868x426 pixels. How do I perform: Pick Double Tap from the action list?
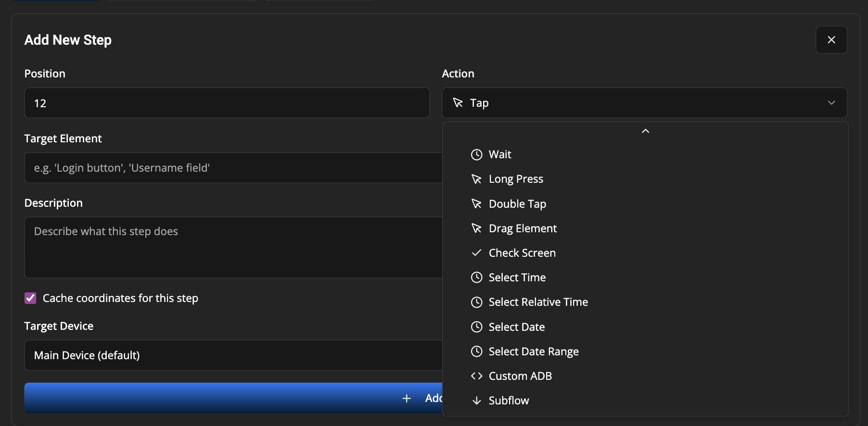click(645, 204)
